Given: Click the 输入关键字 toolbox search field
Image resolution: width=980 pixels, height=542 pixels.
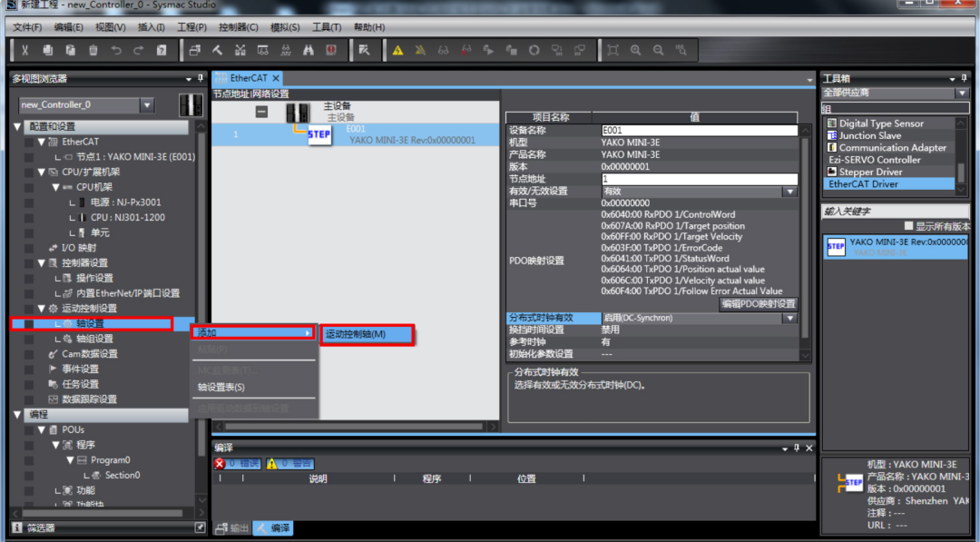Looking at the screenshot, I should [x=895, y=212].
